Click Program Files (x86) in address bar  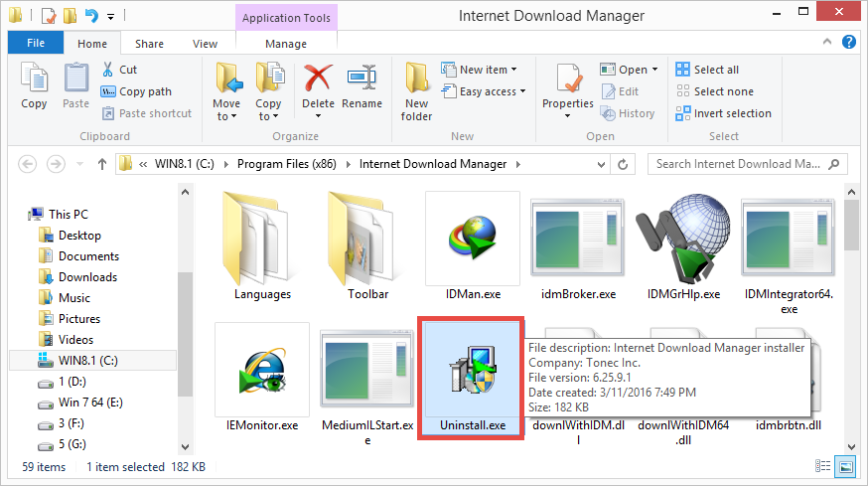pos(286,164)
